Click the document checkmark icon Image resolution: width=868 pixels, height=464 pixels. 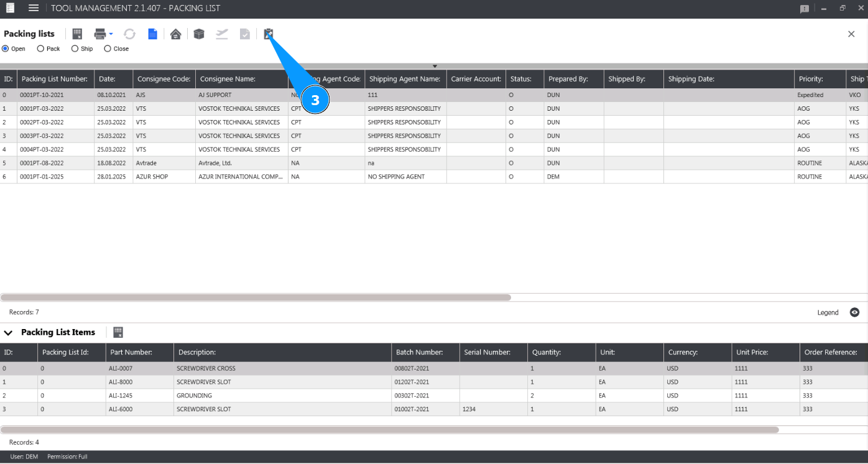click(245, 34)
